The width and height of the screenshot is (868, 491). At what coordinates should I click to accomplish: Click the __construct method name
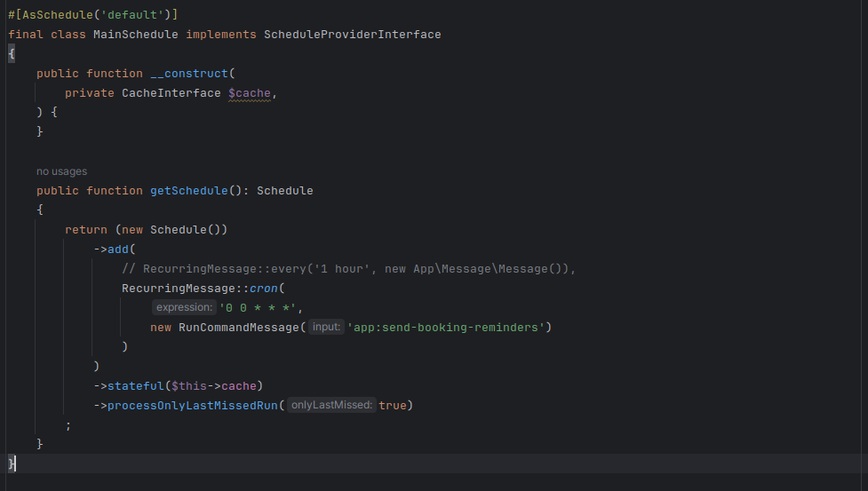pyautogui.click(x=189, y=74)
